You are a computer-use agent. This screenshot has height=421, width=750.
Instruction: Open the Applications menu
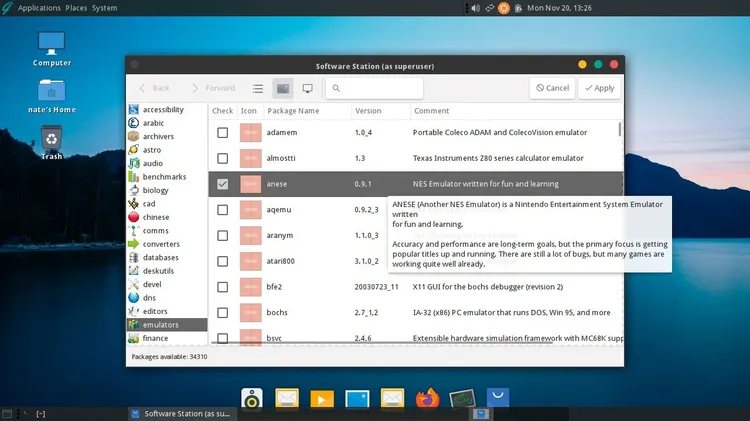(x=39, y=8)
